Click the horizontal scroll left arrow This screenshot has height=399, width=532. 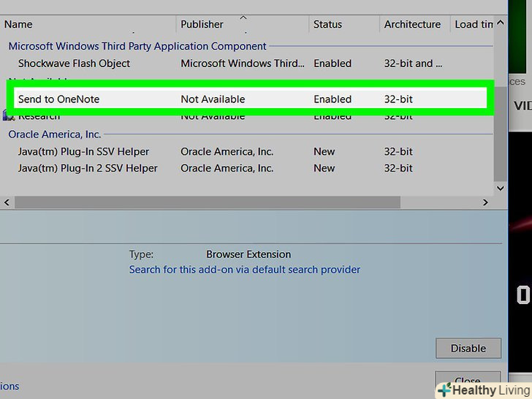[7, 202]
